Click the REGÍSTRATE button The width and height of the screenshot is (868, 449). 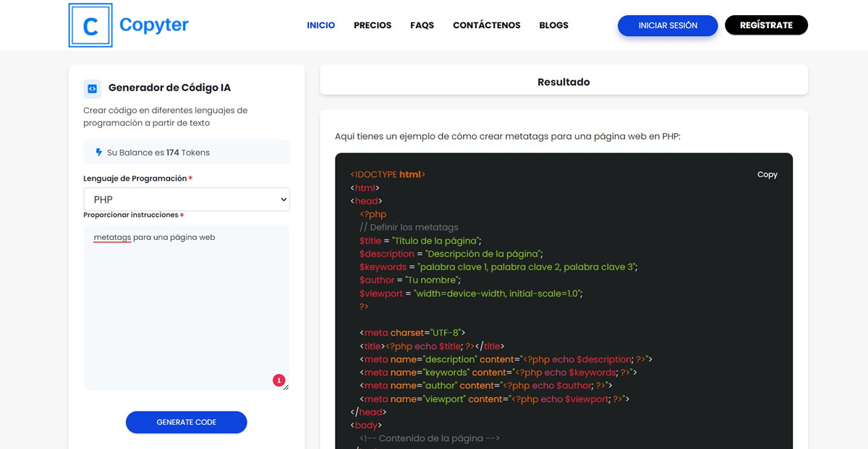click(766, 25)
